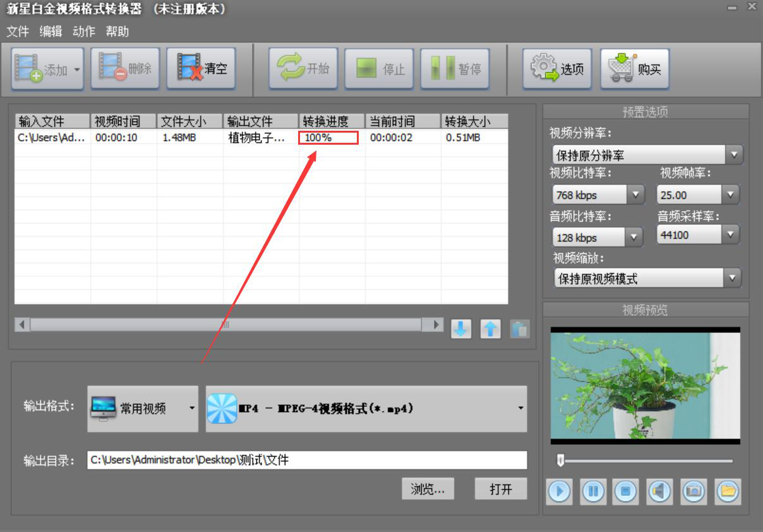Click the 文件大小 column header
The width and height of the screenshot is (763, 532).
pyautogui.click(x=190, y=121)
